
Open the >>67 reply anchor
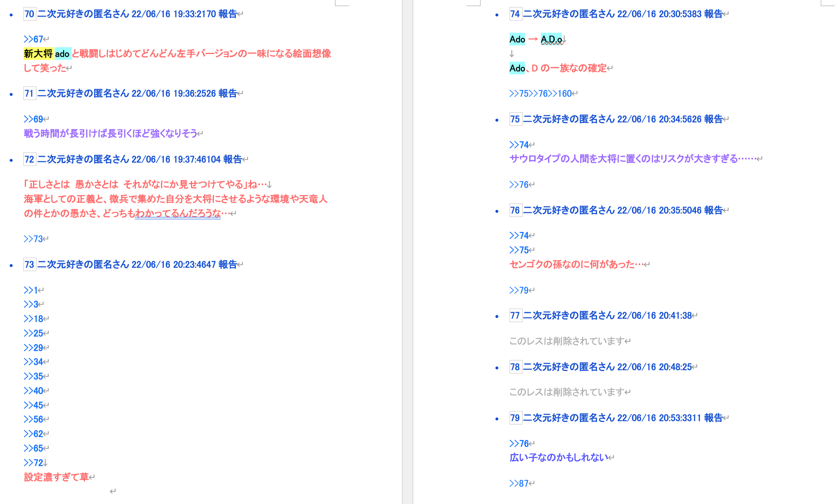pyautogui.click(x=33, y=39)
